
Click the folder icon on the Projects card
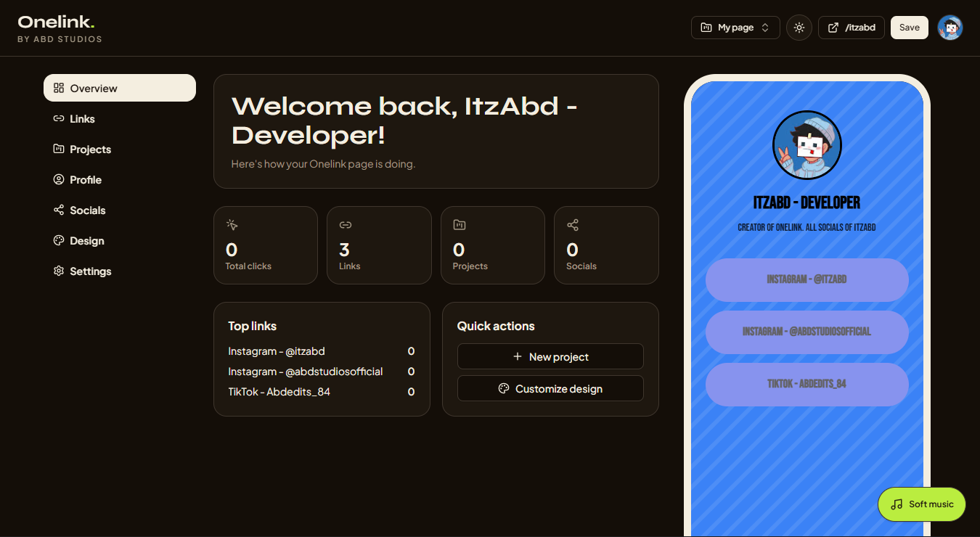[459, 225]
